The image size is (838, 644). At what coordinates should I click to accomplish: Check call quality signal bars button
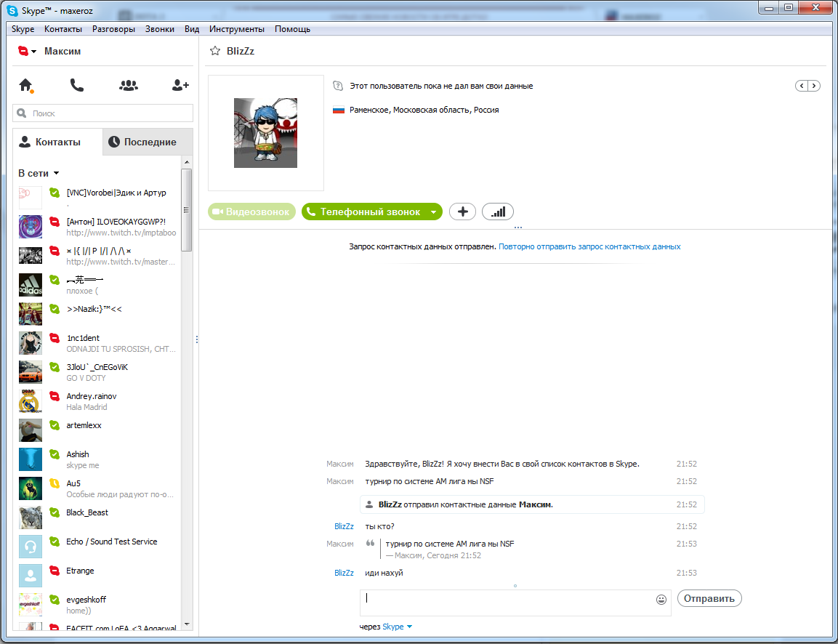pos(498,212)
